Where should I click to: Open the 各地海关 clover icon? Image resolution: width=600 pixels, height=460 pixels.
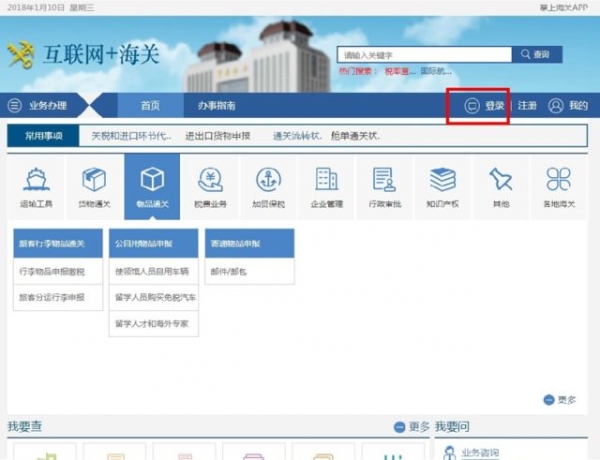coord(558,186)
